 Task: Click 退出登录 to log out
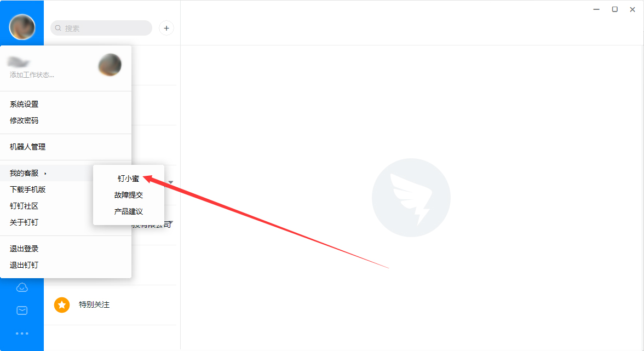(24, 249)
